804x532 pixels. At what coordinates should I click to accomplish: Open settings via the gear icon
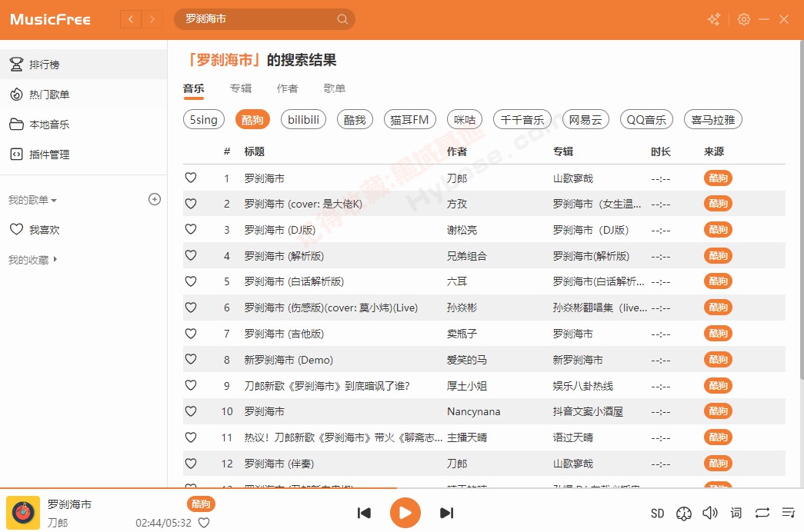[x=743, y=19]
